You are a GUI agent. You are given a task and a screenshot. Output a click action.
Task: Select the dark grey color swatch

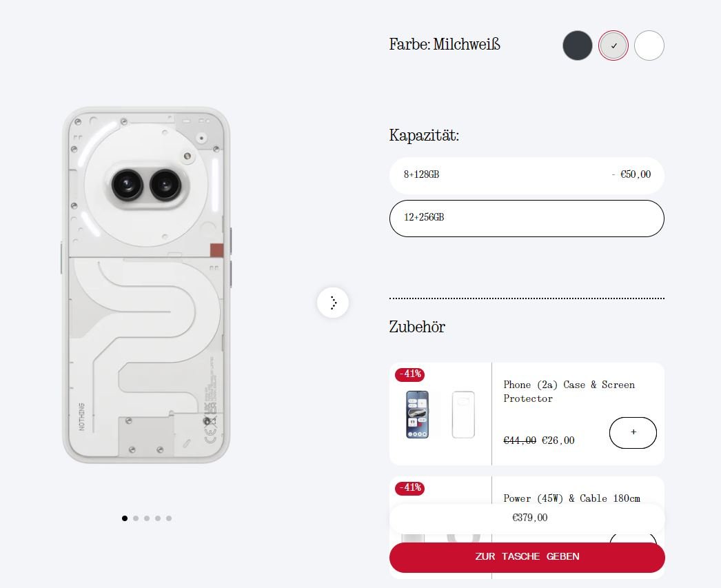click(x=578, y=45)
